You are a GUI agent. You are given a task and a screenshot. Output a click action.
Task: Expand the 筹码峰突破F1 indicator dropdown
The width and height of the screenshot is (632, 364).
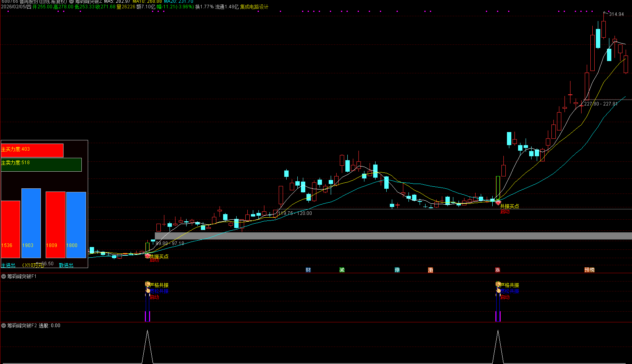pos(4,276)
